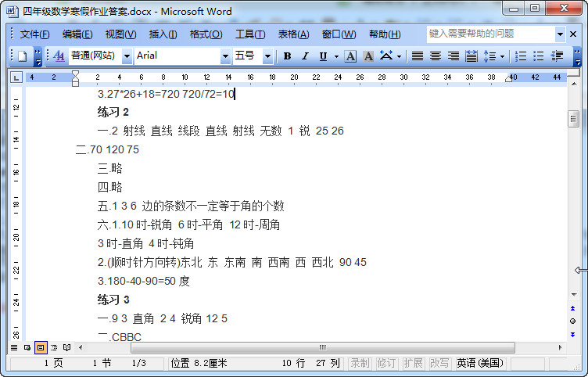The width and height of the screenshot is (588, 377).
Task: Click the tab stop type selector on ruler
Action: pyautogui.click(x=16, y=77)
